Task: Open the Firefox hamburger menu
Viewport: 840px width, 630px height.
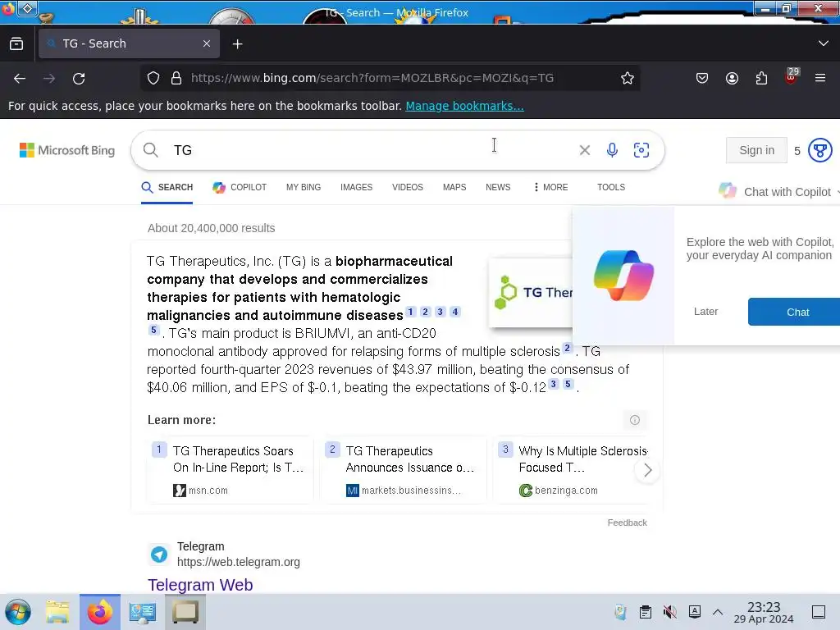Action: [820, 78]
